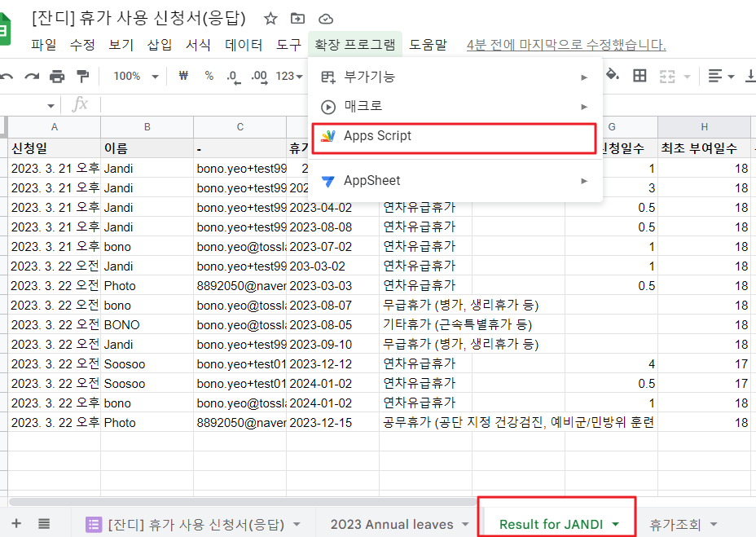Screen dimensions: 756x537
Task: Click the move to folder icon
Action: [x=298, y=19]
